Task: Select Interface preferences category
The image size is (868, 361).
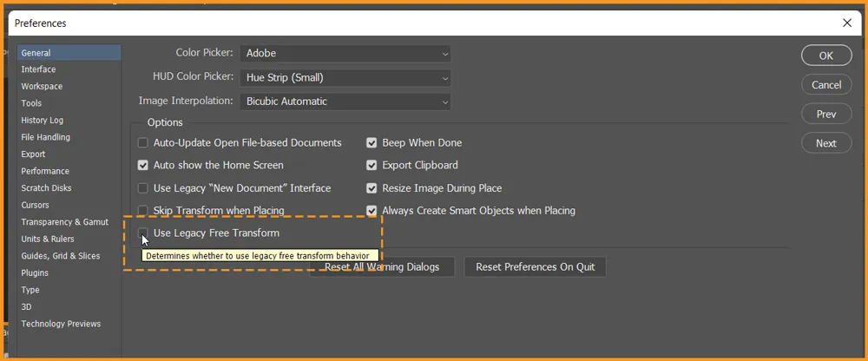Action: click(38, 69)
